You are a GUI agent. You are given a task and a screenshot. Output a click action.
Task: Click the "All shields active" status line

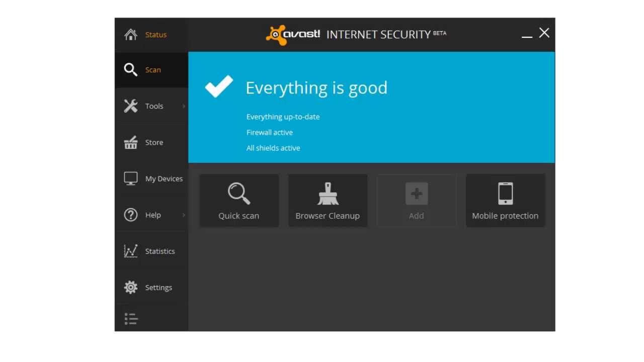point(273,148)
